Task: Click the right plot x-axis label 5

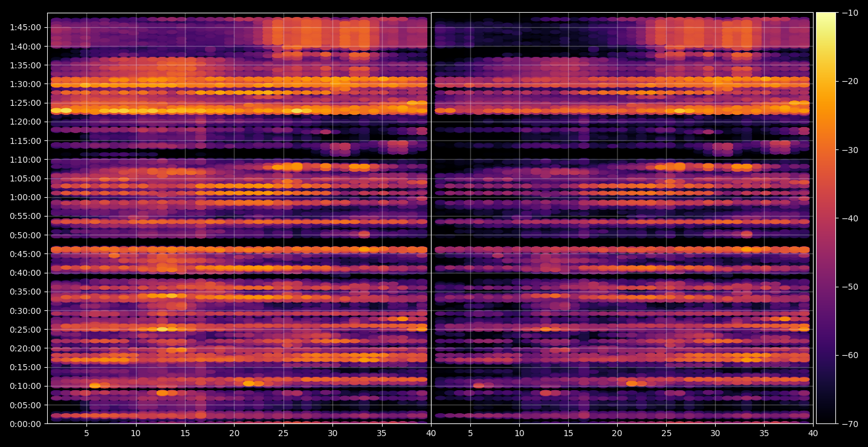Action: [470, 434]
